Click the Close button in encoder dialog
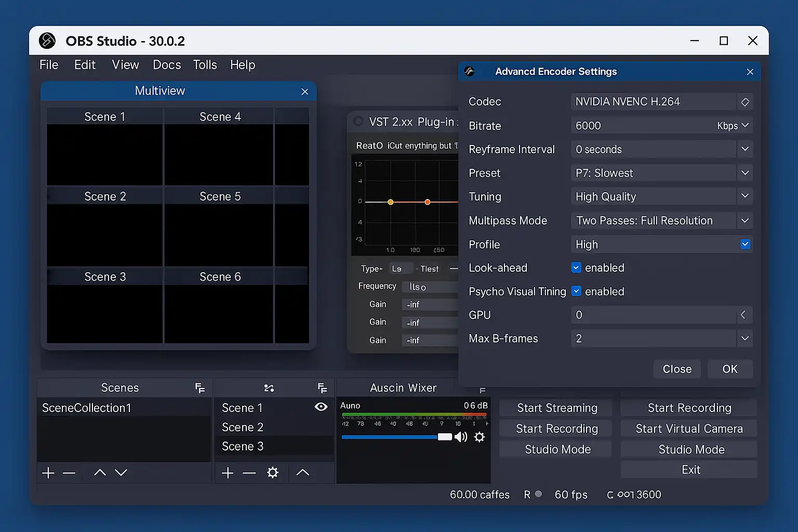Screen dimensions: 798x532 click(677, 369)
